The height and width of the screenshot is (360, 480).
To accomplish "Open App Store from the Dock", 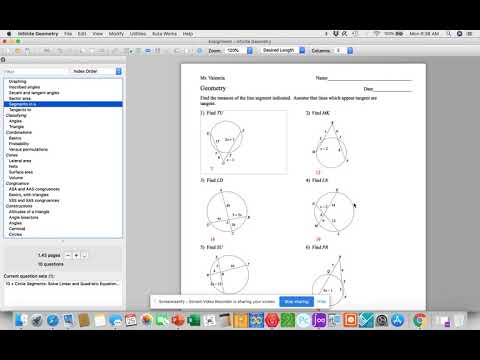I will (397, 320).
